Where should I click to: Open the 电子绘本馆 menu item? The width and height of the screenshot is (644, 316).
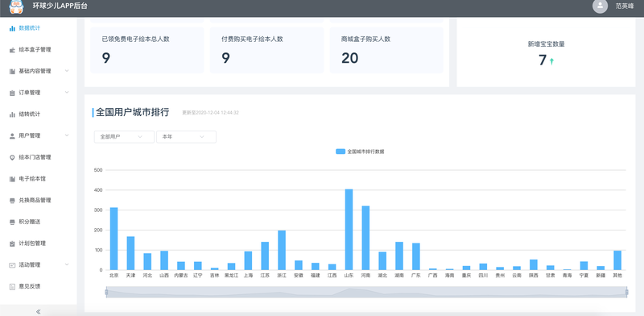[38, 179]
